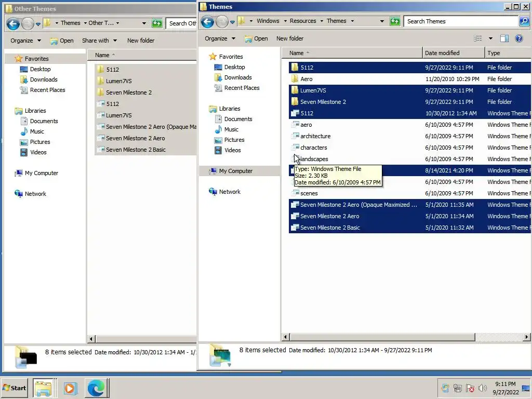The width and height of the screenshot is (532, 399).
Task: Open Documents library in Themes window
Action: point(233,119)
